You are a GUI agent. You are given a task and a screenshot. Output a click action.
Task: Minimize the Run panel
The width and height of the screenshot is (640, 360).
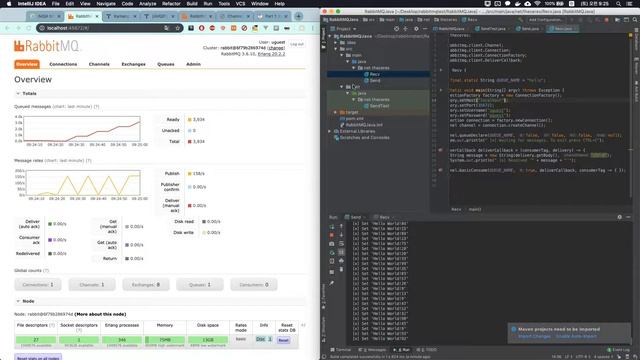point(629,217)
